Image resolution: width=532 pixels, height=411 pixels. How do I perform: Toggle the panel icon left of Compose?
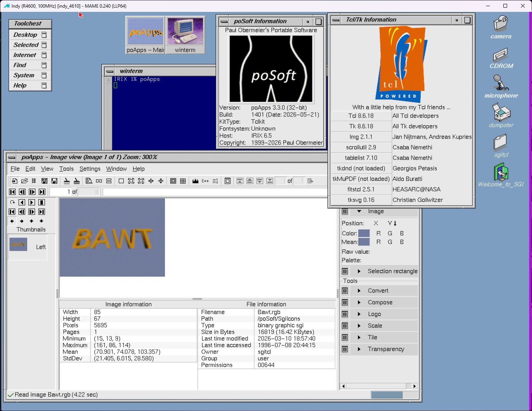[345, 303]
